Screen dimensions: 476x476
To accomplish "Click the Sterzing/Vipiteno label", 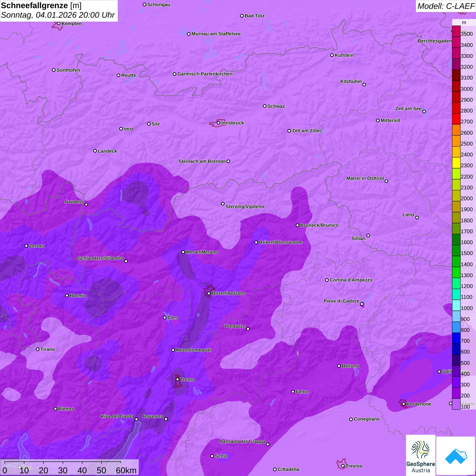I will pyautogui.click(x=245, y=206).
